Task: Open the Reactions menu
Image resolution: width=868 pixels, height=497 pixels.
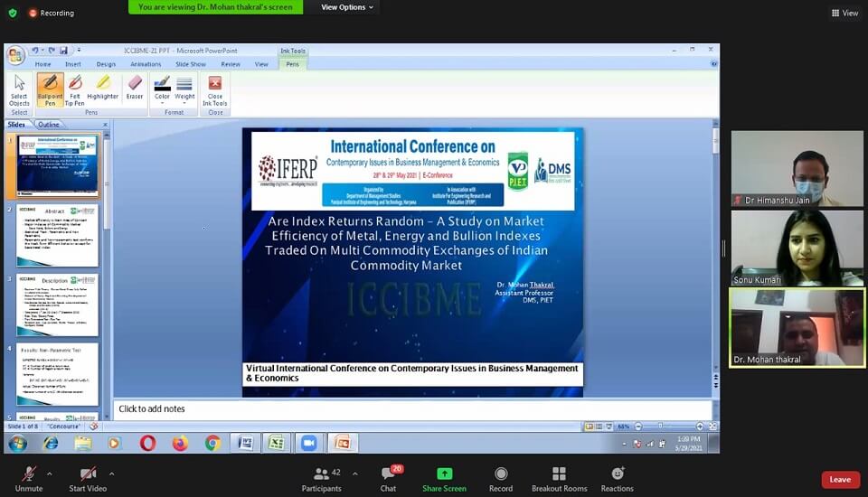Action: pyautogui.click(x=617, y=478)
